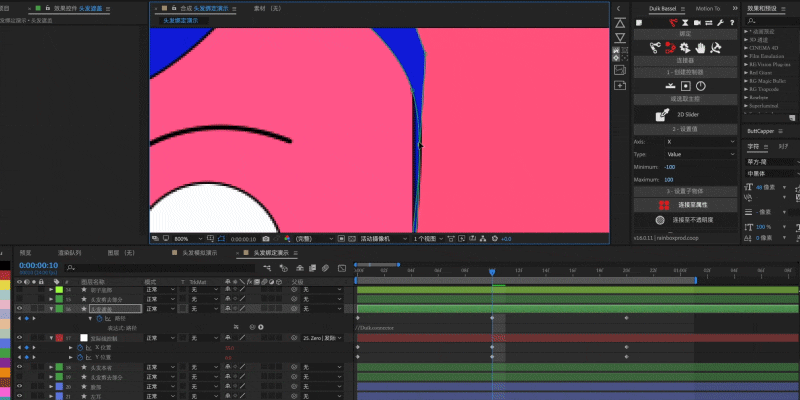
Task: Open the 1个视图 layout dropdown
Action: click(428, 238)
